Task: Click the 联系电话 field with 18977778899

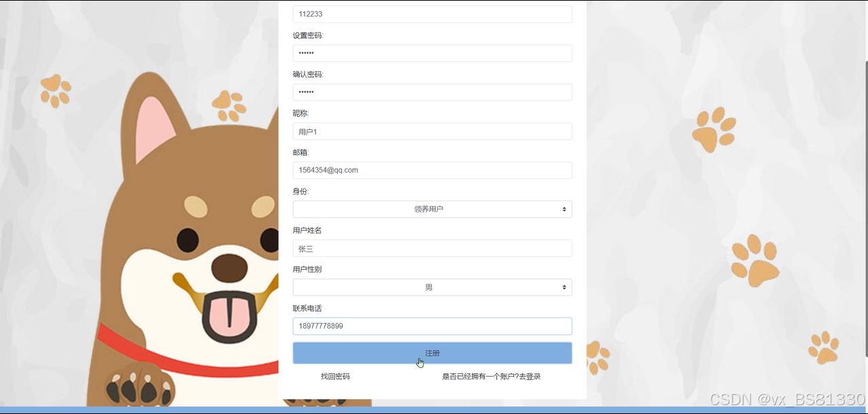Action: pos(432,326)
